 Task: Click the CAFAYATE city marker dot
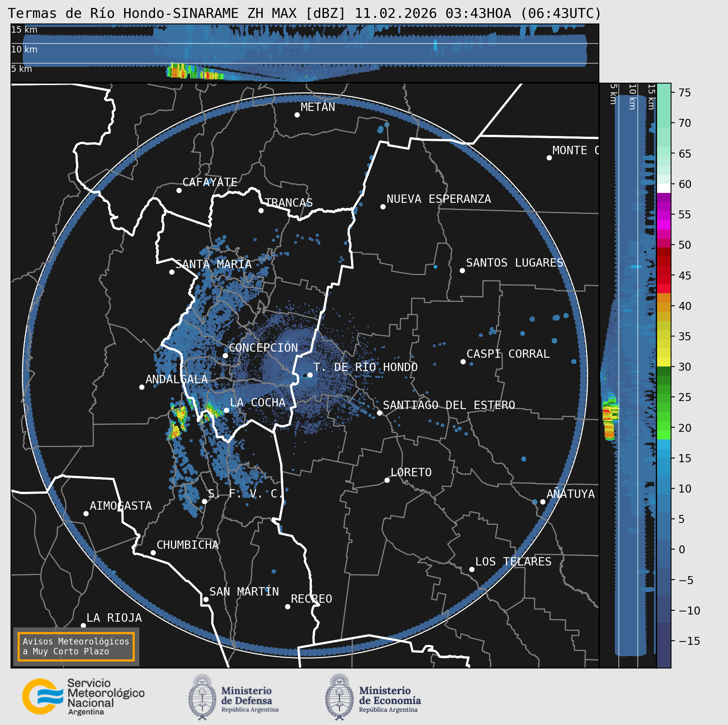179,190
